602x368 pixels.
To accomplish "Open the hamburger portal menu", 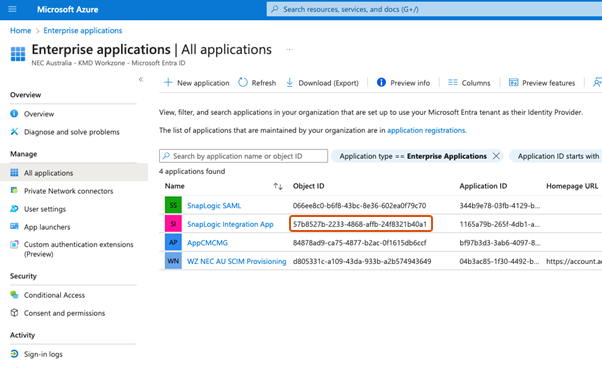I will (x=12, y=9).
